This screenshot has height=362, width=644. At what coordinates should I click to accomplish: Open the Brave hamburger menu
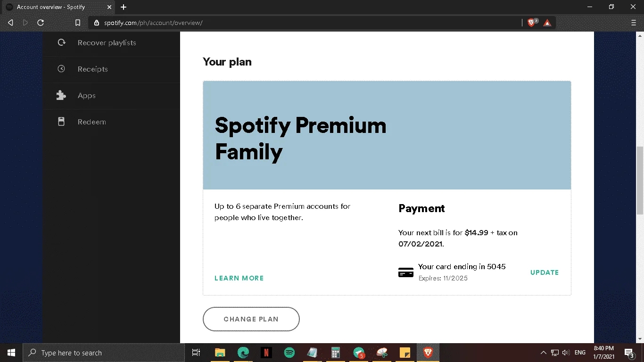click(x=633, y=23)
